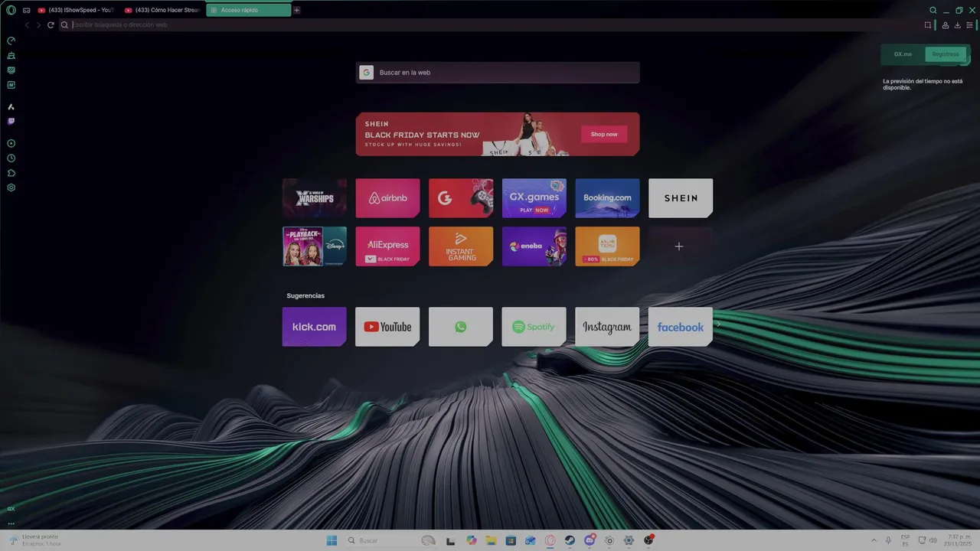Reload the current page
This screenshot has height=551, width=980.
[51, 24]
